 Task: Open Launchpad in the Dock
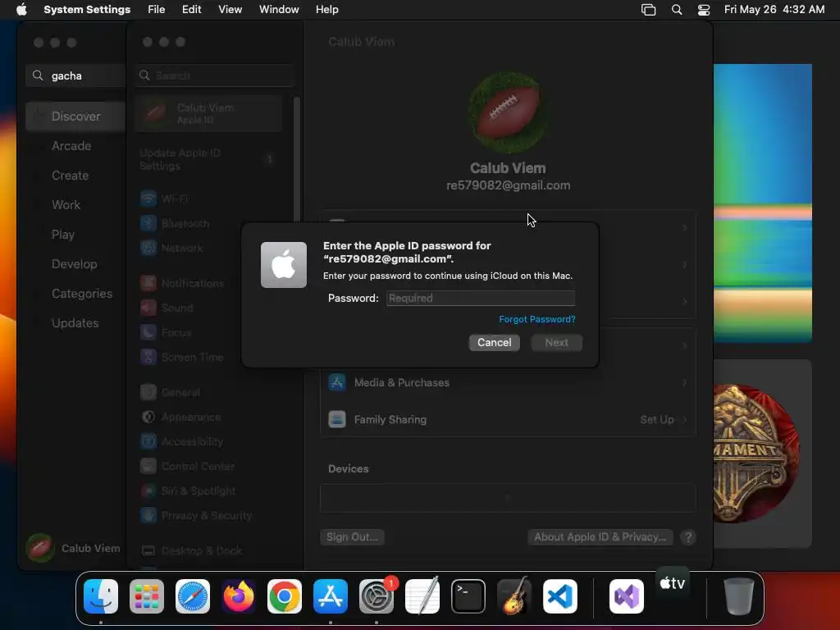pyautogui.click(x=147, y=596)
